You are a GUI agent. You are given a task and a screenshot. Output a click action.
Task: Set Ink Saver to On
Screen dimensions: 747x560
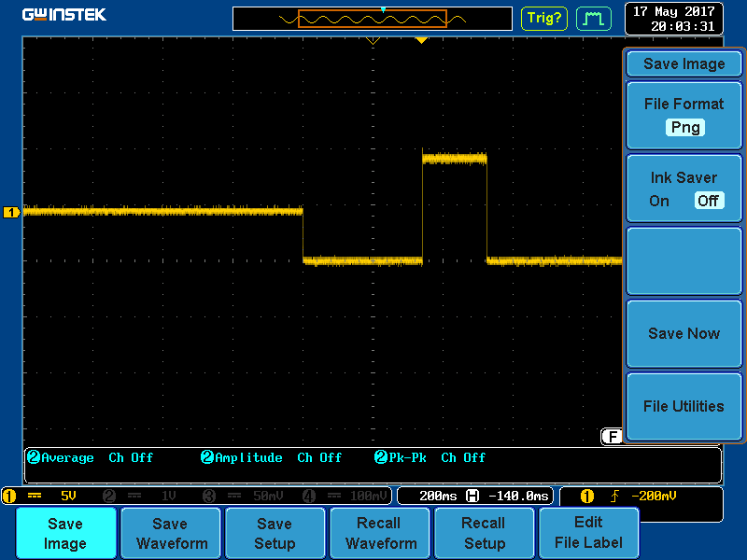[659, 201]
